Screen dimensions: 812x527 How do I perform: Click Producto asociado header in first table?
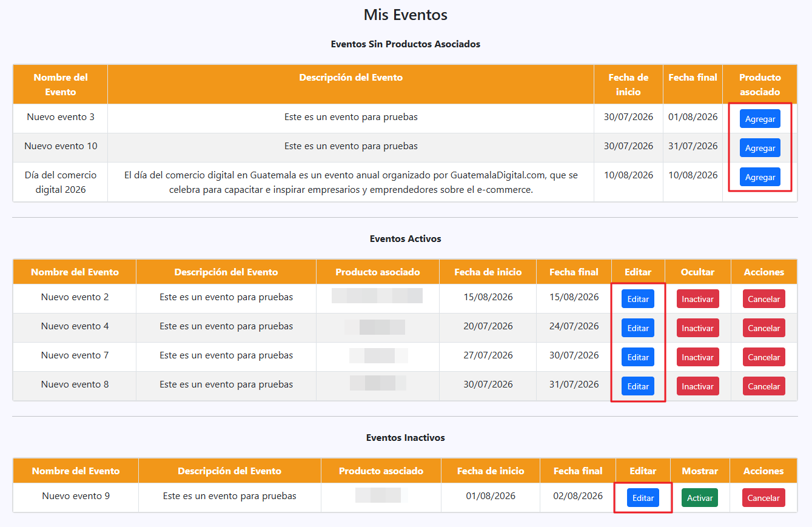(x=760, y=85)
